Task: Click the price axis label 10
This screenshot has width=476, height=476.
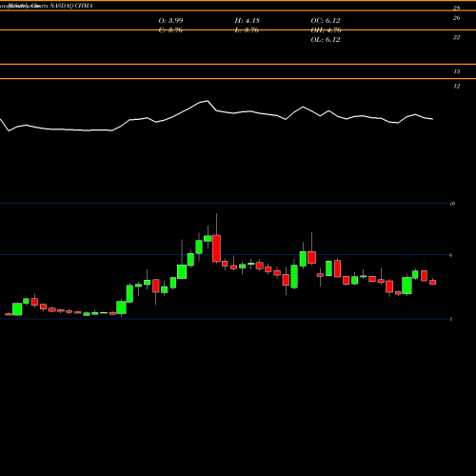Action: click(x=452, y=204)
